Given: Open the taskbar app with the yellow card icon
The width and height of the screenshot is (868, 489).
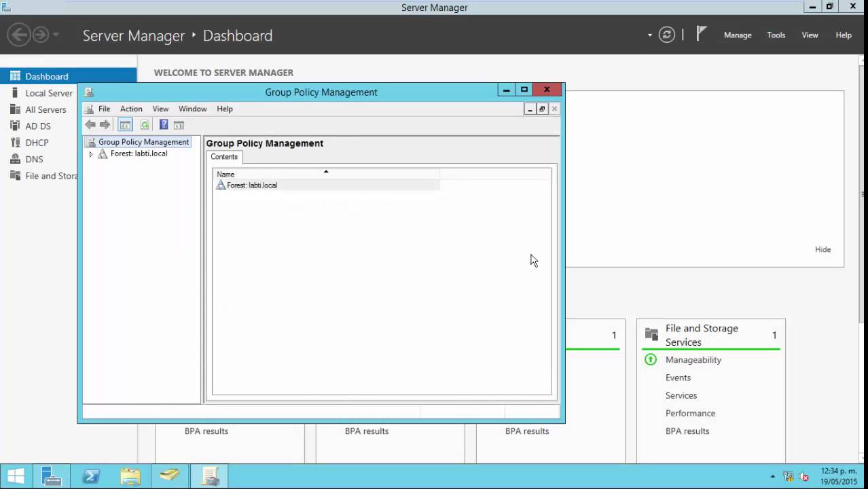Looking at the screenshot, I should point(170,477).
